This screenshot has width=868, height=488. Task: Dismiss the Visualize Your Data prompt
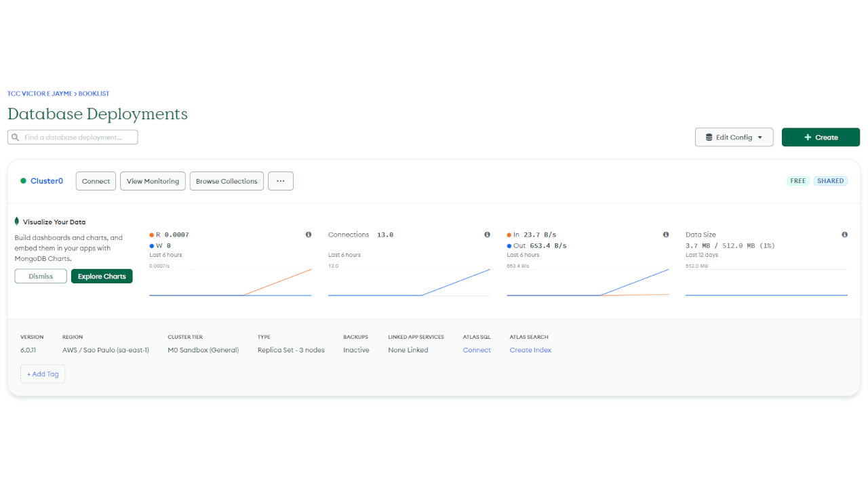click(41, 277)
